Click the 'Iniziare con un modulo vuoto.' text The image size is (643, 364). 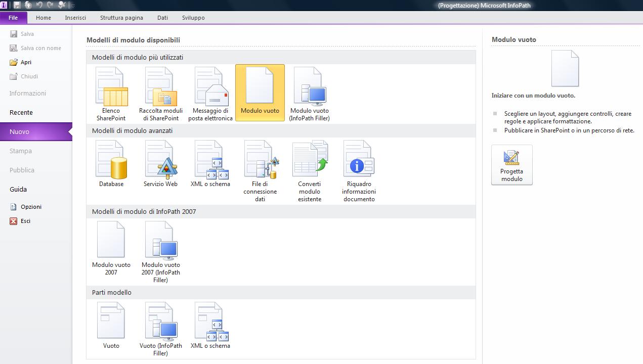(533, 96)
